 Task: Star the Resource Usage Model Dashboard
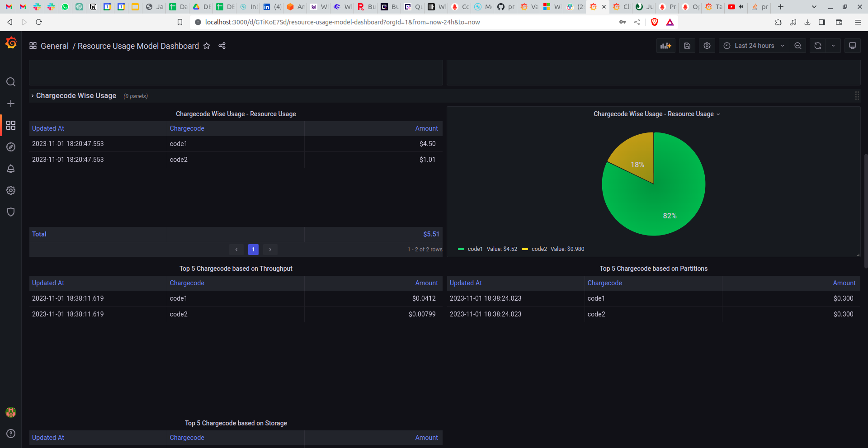(207, 46)
